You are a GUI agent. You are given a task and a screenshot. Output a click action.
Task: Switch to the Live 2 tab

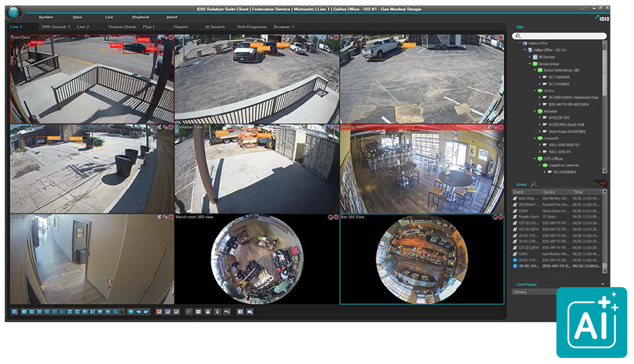83,27
